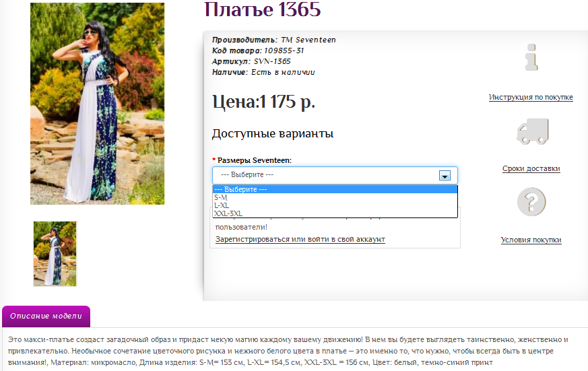
Task: Click the price 'Цена: 1 175 р.'
Action: point(263,102)
